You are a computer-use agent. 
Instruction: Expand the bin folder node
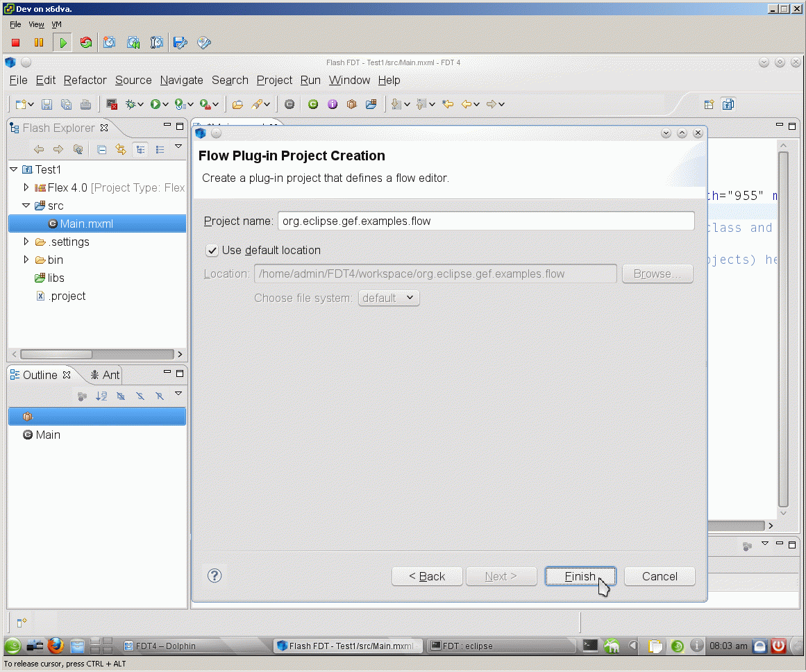click(x=26, y=259)
